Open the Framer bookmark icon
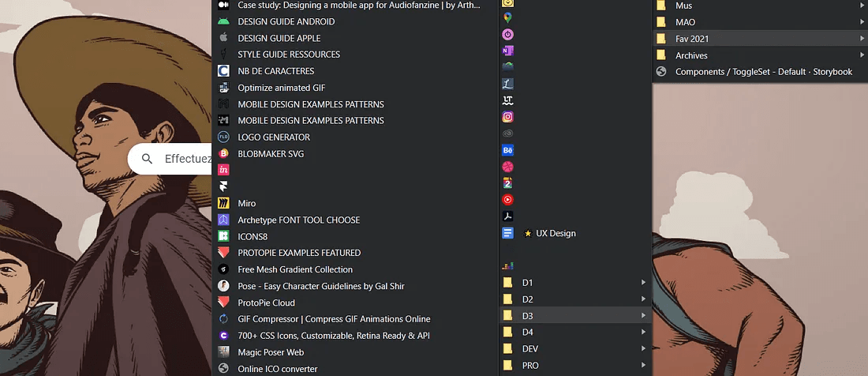The width and height of the screenshot is (868, 376). (x=223, y=186)
